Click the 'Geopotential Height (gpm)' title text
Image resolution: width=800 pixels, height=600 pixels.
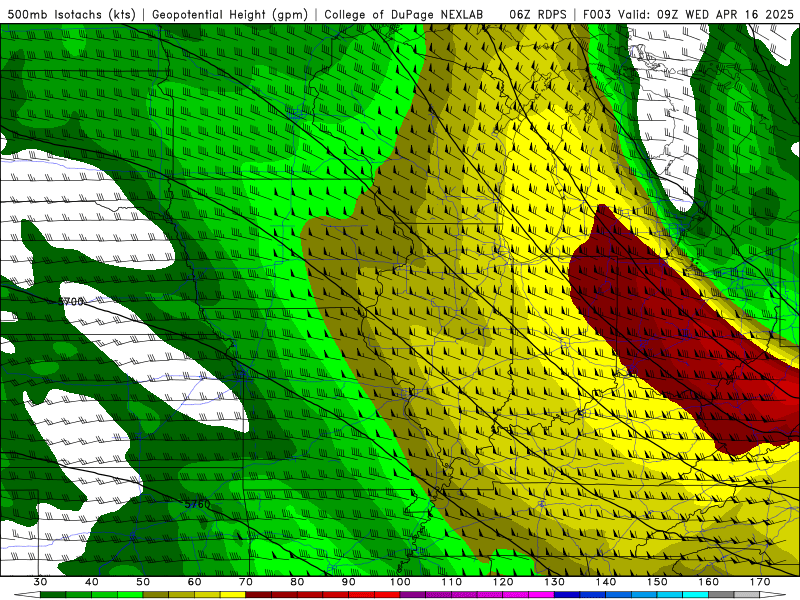pyautogui.click(x=230, y=14)
